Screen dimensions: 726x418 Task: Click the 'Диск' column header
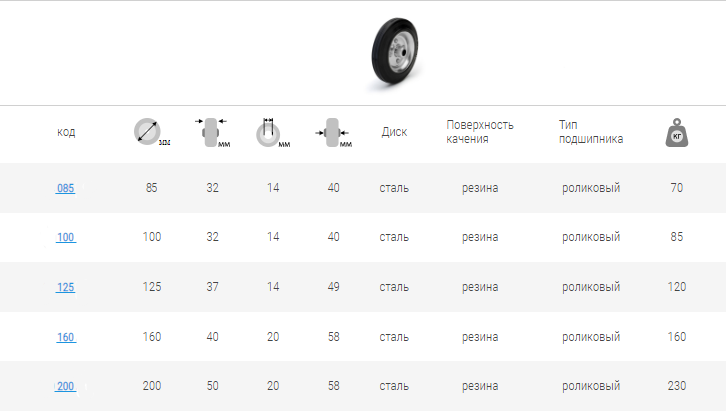[x=394, y=132]
